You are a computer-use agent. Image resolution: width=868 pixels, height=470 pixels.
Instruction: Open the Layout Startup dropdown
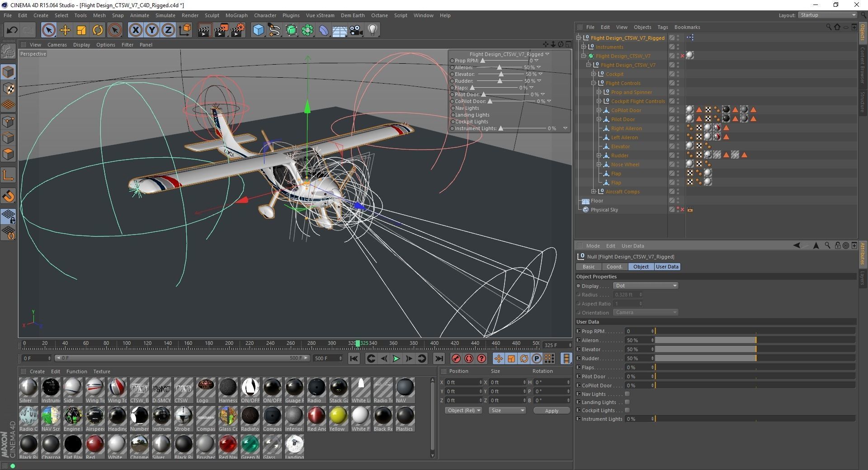[x=827, y=15]
